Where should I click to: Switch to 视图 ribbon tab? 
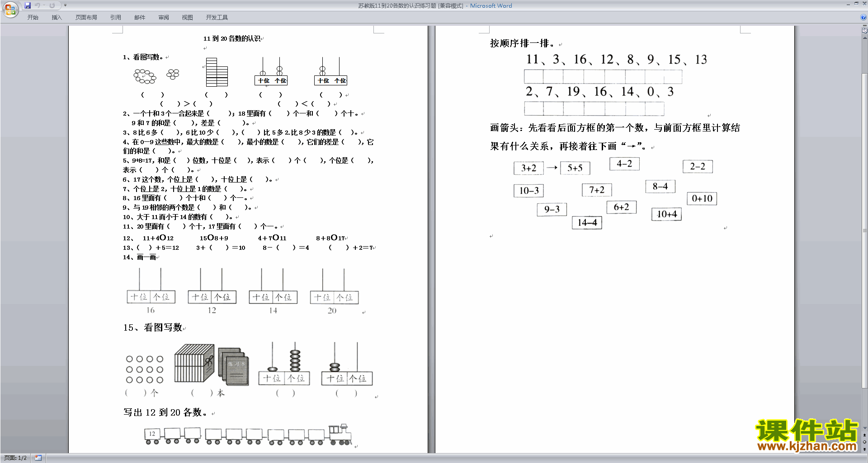(x=188, y=18)
